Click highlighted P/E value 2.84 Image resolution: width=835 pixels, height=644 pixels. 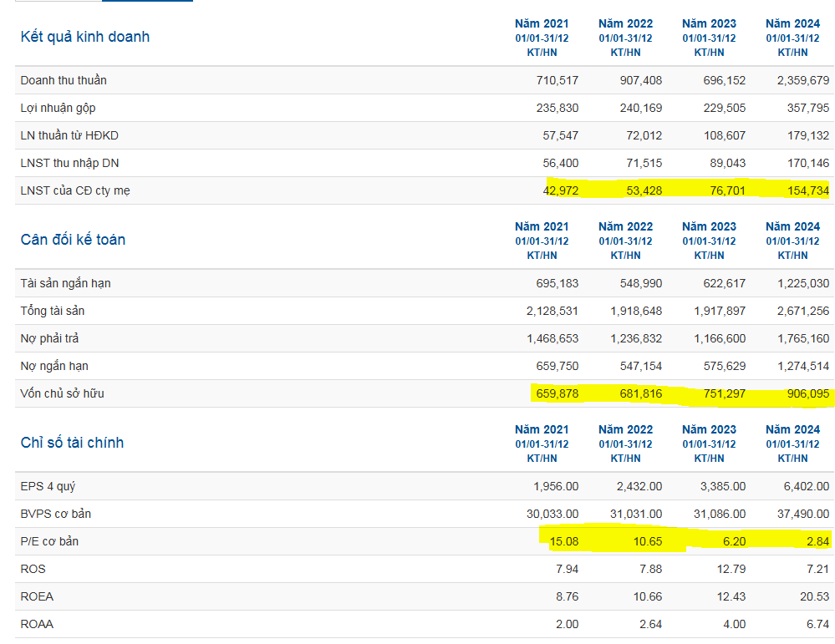coord(818,542)
